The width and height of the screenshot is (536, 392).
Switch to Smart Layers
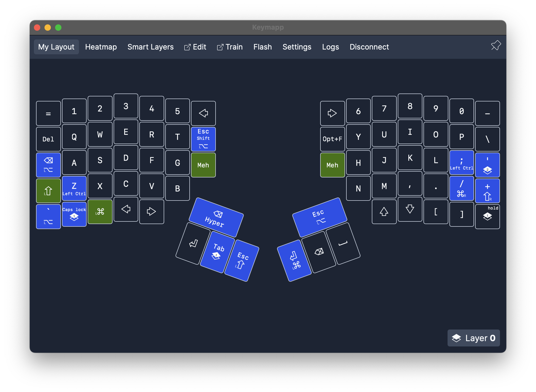(150, 47)
